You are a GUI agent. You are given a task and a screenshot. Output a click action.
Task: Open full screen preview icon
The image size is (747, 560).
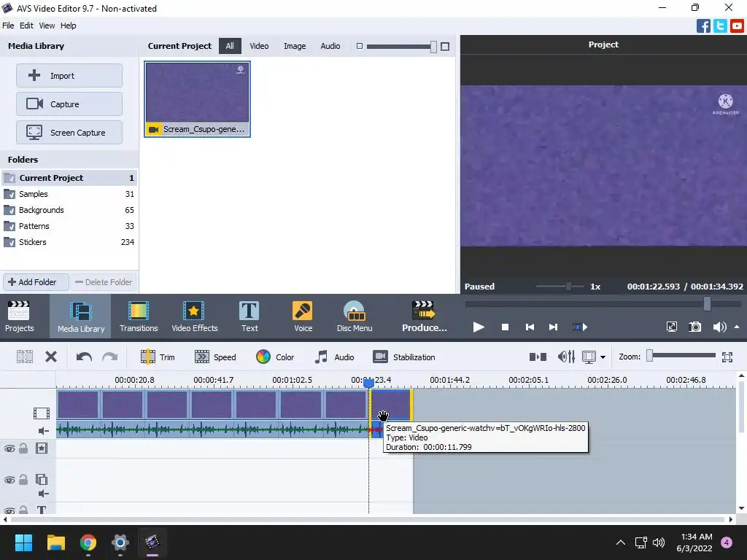[671, 327]
